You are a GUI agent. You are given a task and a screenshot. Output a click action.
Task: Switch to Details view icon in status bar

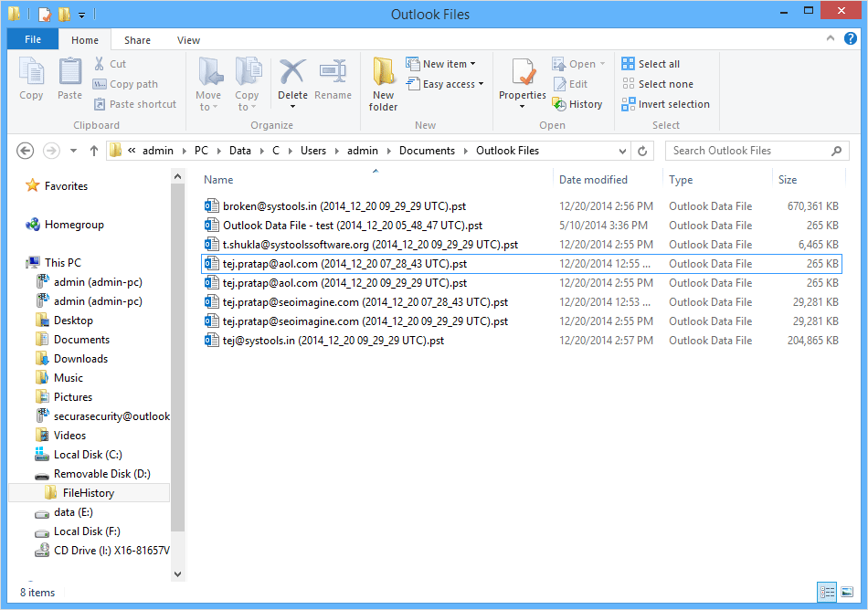point(827,593)
